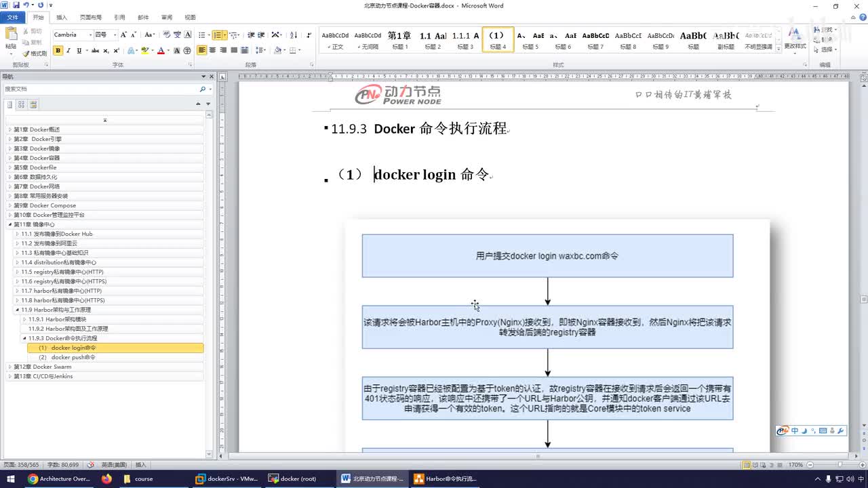Close the navigation pane
868x488 pixels.
(x=211, y=77)
